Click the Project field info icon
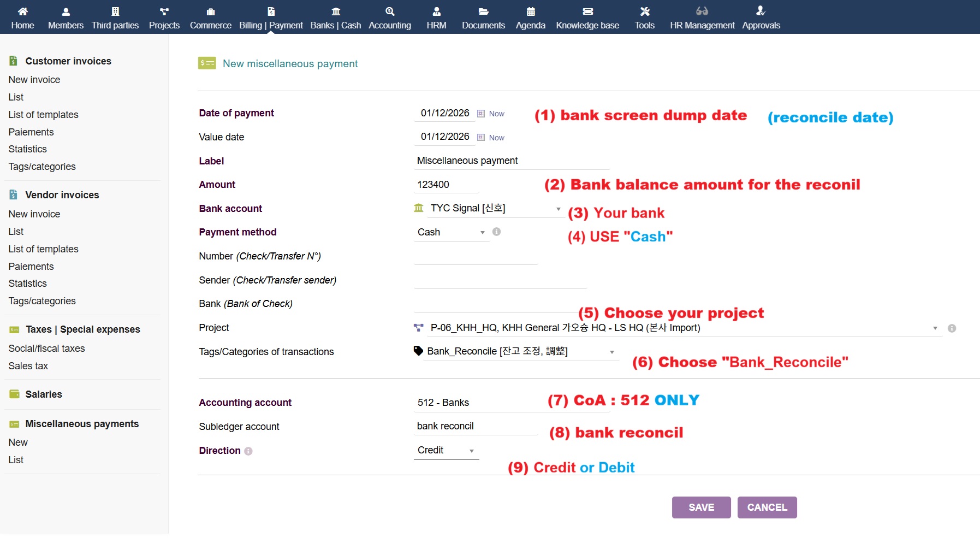Screen dimensions: 980x549 click(x=952, y=328)
